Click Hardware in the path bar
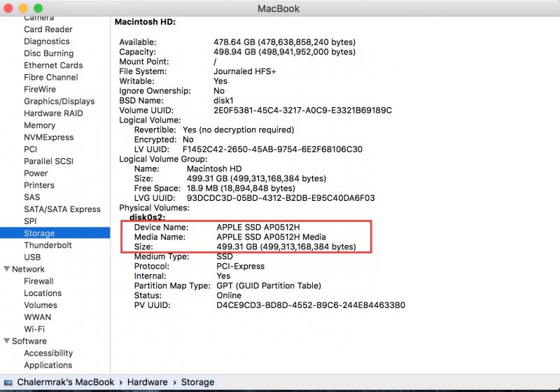The image size is (560, 392). point(147,382)
